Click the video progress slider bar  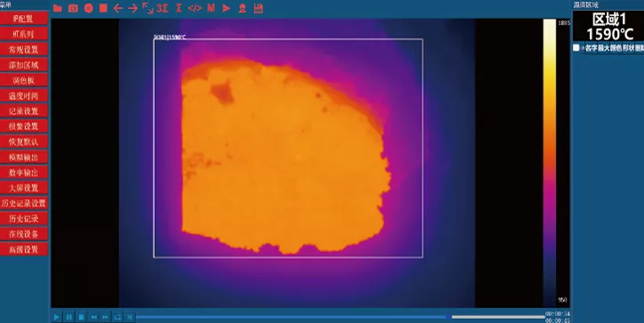point(341,317)
